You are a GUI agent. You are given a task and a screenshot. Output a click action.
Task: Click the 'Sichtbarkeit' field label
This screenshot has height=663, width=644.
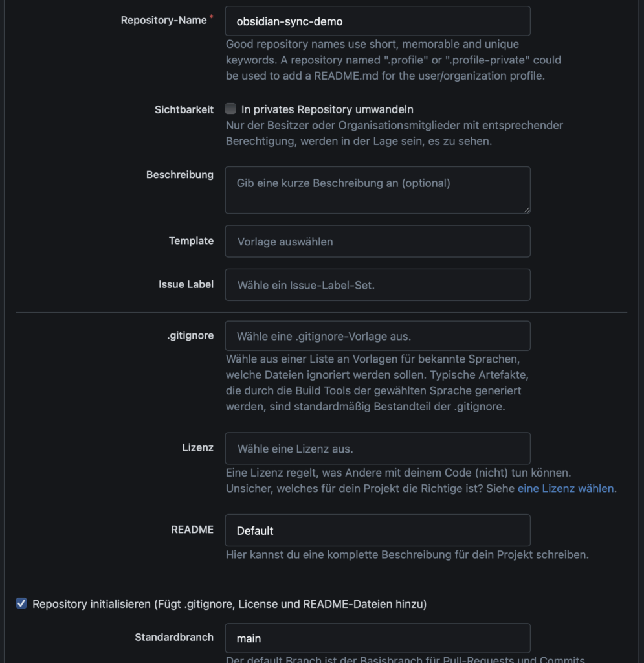click(x=184, y=109)
